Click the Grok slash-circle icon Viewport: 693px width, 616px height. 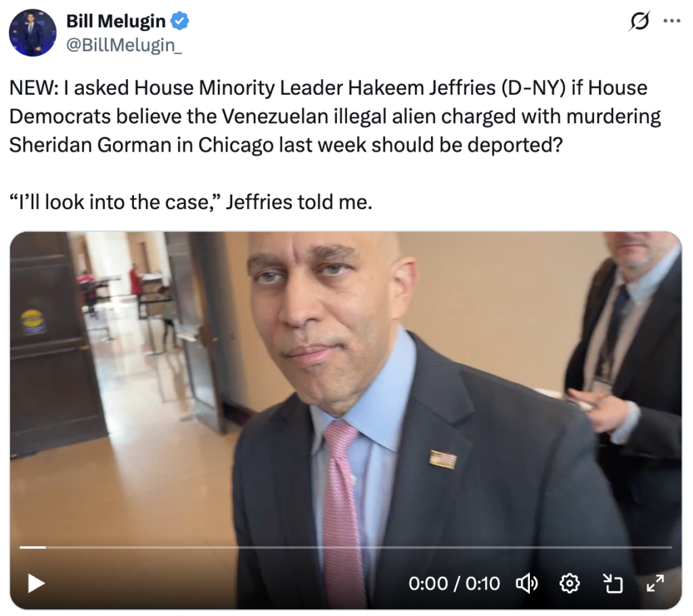pos(639,21)
